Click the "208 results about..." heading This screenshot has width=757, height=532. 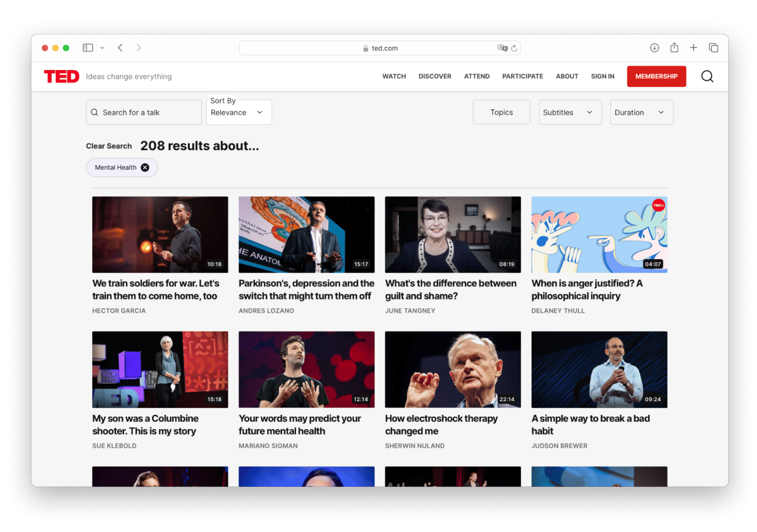pyautogui.click(x=199, y=146)
